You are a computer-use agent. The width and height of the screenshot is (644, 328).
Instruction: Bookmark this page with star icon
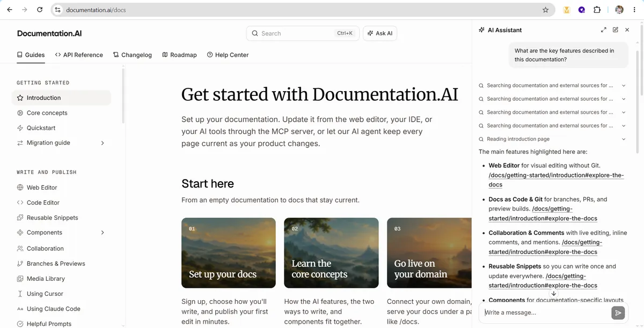coord(546,10)
